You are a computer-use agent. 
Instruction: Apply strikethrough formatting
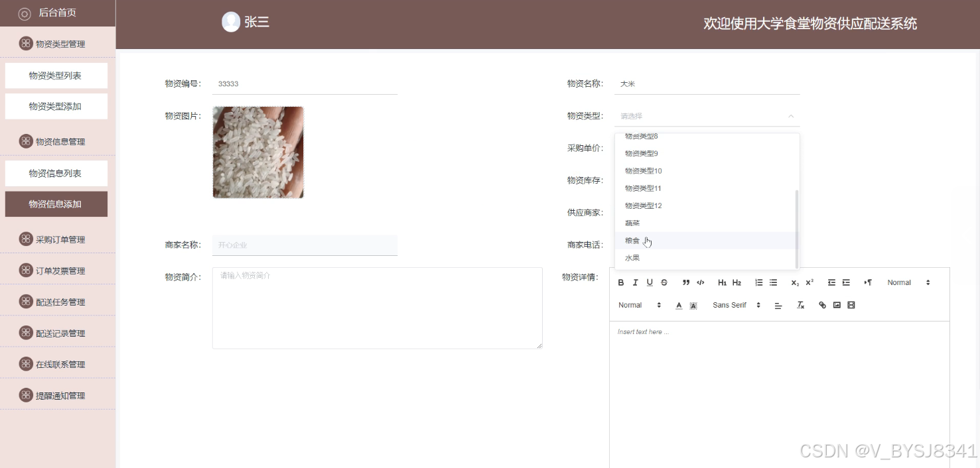pyautogui.click(x=664, y=282)
